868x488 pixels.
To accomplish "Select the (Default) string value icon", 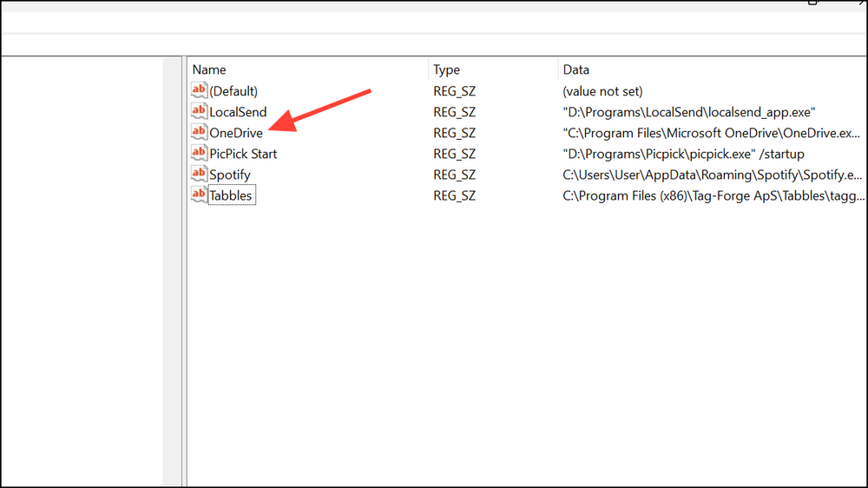I will point(200,90).
